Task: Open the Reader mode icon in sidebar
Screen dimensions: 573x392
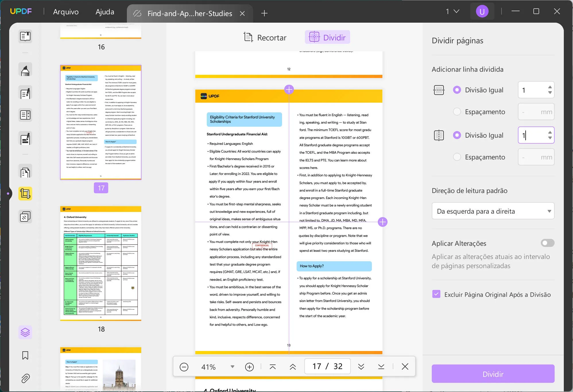Action: click(25, 36)
